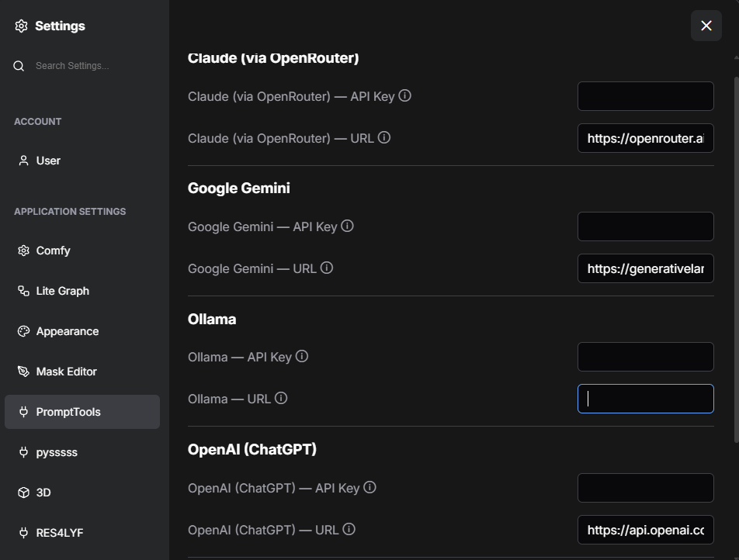Click the ACCOUNT sidebar label

click(38, 122)
